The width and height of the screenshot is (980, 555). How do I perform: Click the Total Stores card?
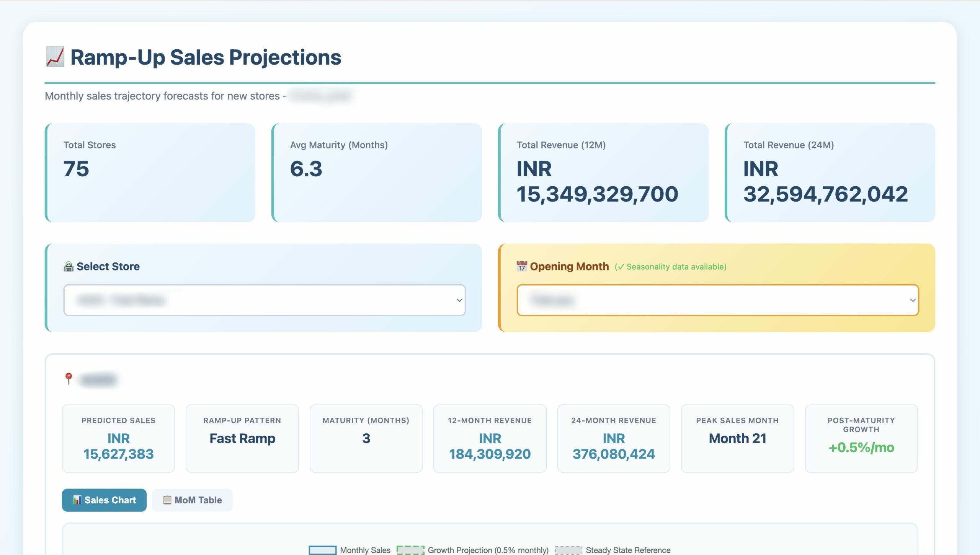click(150, 173)
